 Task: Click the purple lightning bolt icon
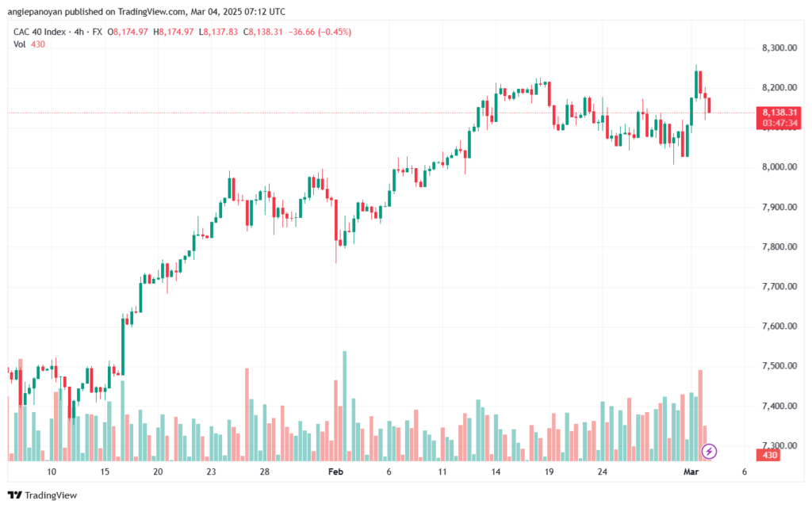[709, 451]
